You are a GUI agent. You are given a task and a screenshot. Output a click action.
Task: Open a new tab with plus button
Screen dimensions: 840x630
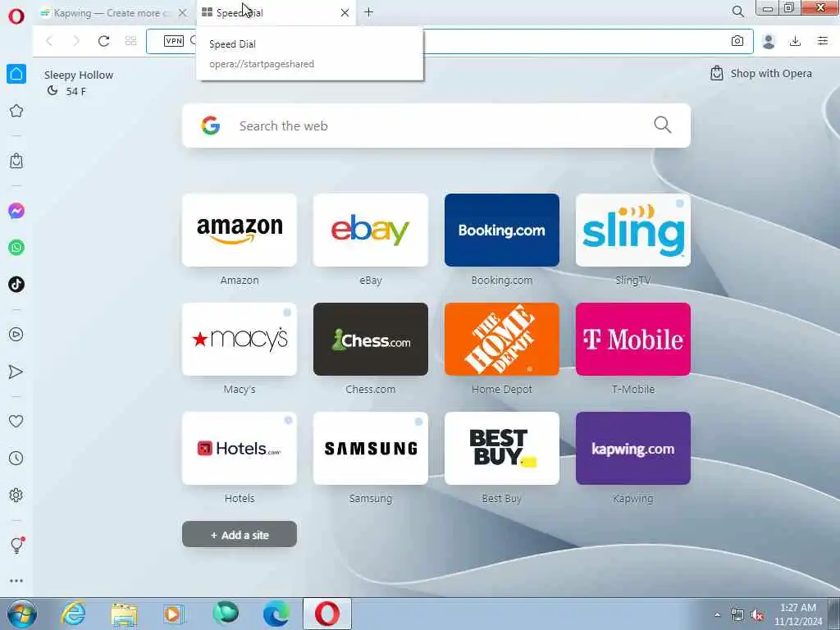point(368,12)
